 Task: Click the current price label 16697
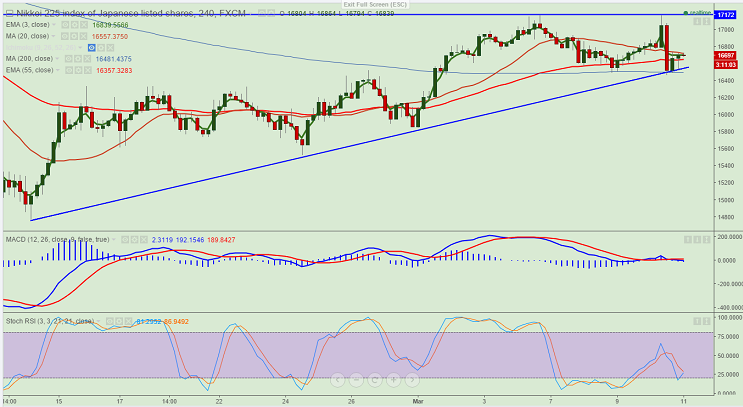tap(725, 56)
